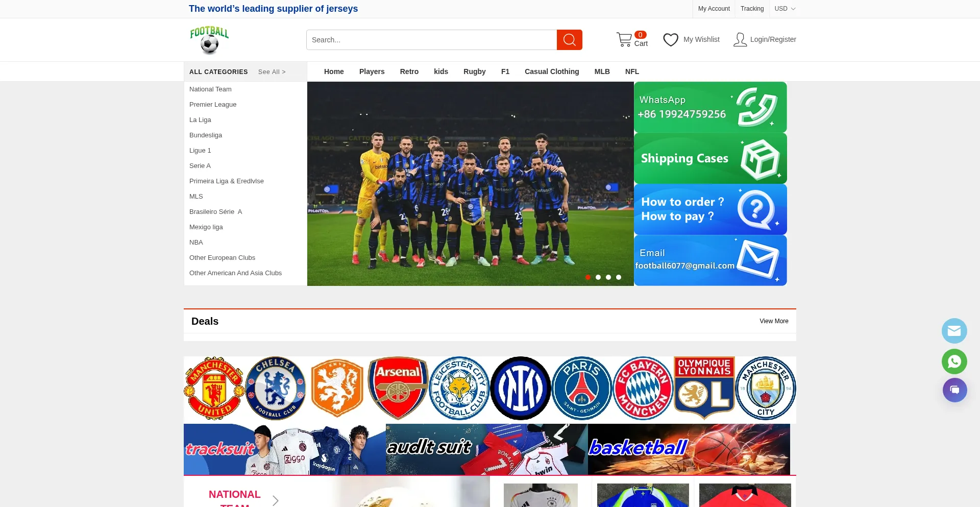
Task: Click the Login/Register user icon
Action: [740, 40]
